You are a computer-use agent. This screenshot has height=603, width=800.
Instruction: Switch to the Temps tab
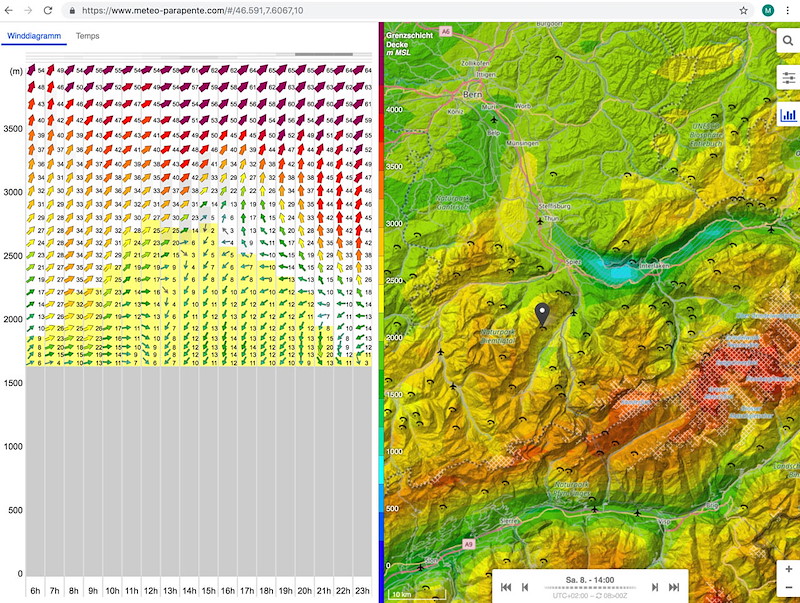(x=87, y=36)
